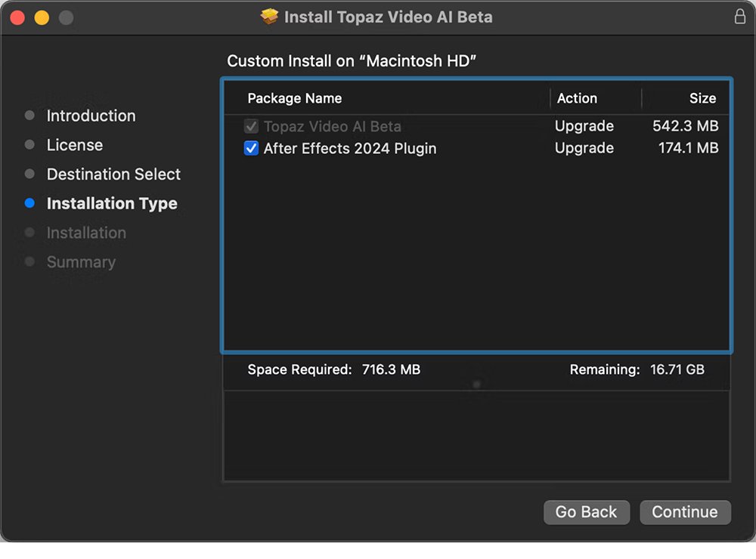Click the dimmed Topaz Video AI Beta checkbox
Viewport: 756px width, 559px height.
click(251, 126)
